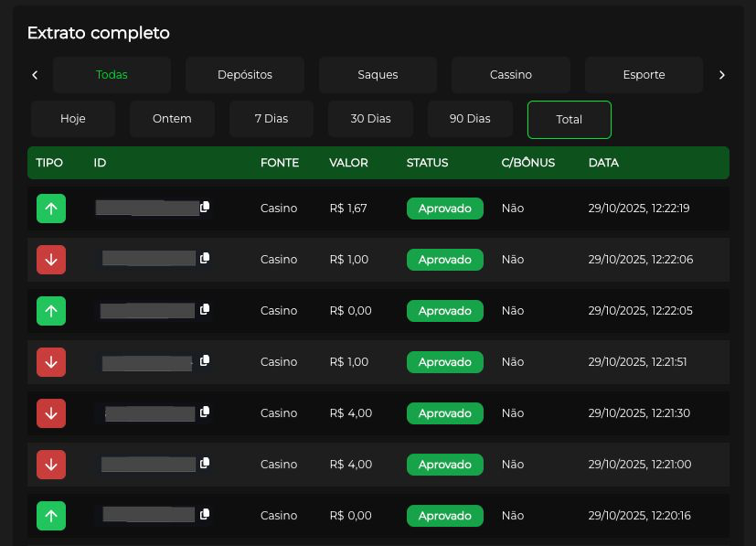Copy ID of the 12:22:06 transaction
This screenshot has height=546, width=756.
205,259
